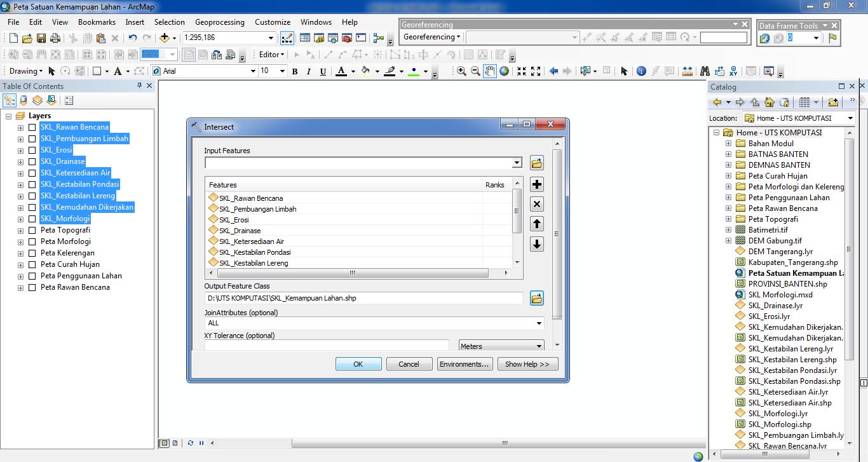The height and width of the screenshot is (462, 868).
Task: Check the Peta Curah Hujan layer
Action: click(32, 264)
